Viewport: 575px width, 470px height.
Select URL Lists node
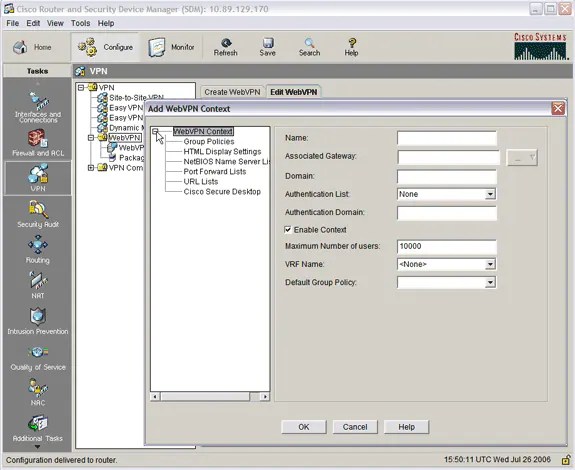click(x=201, y=181)
